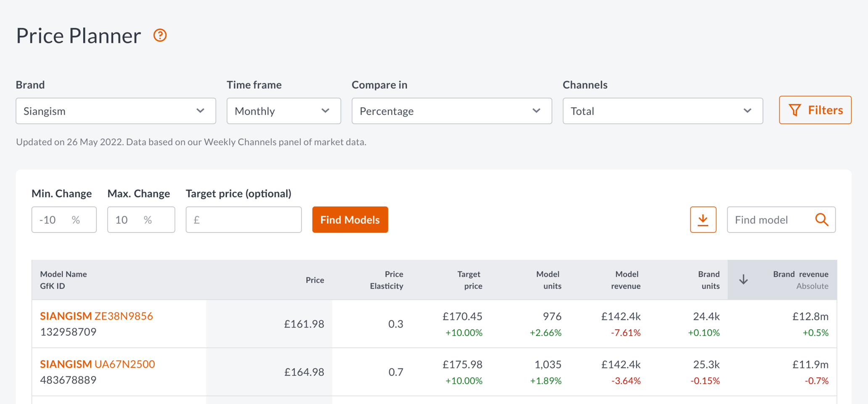This screenshot has height=404, width=868.
Task: Open the Price Planner help tooltip icon
Action: 160,35
